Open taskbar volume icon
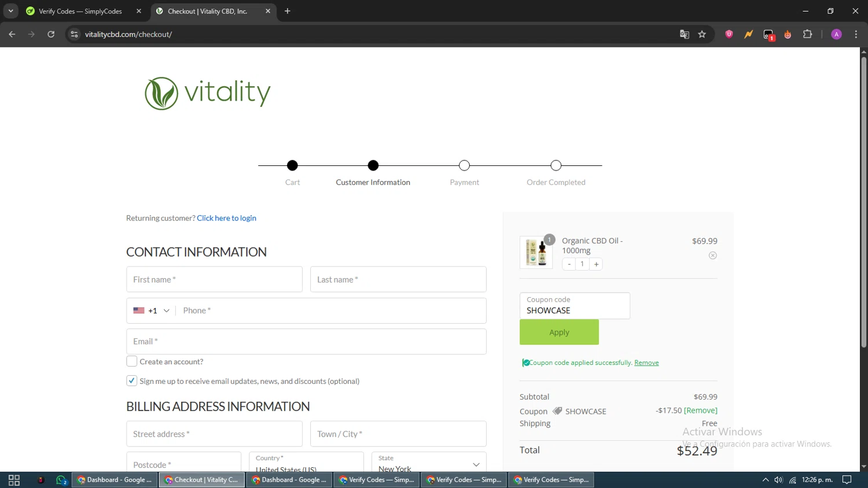 pyautogui.click(x=779, y=480)
